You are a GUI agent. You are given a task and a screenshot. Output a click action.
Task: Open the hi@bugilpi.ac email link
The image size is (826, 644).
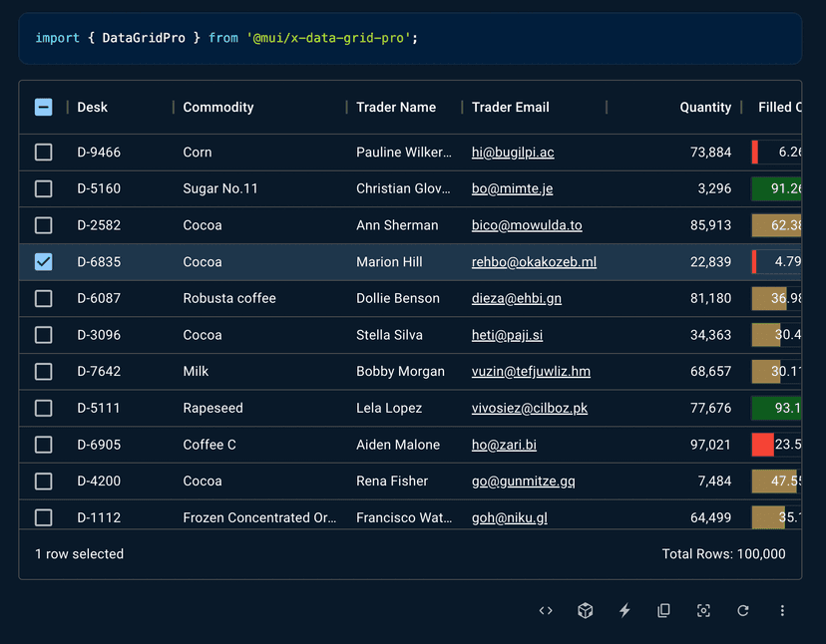[x=512, y=152]
